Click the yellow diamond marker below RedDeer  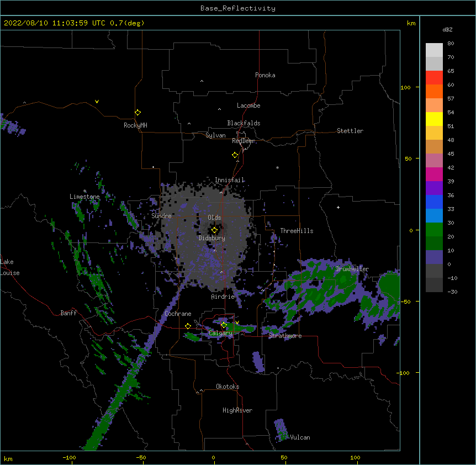[235, 155]
